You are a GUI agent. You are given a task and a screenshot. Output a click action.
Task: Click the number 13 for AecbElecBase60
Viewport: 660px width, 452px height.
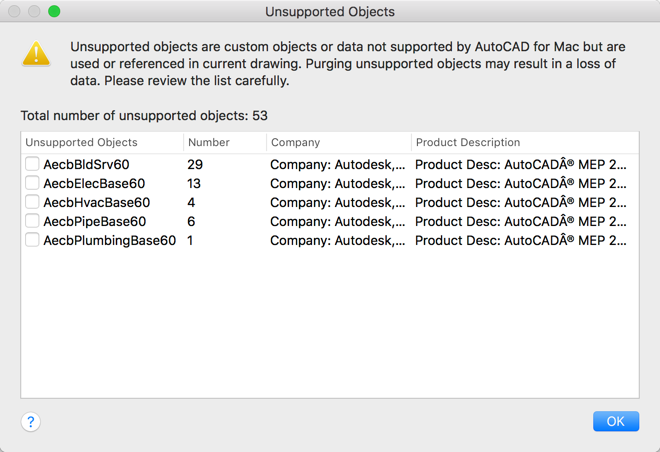pos(194,183)
